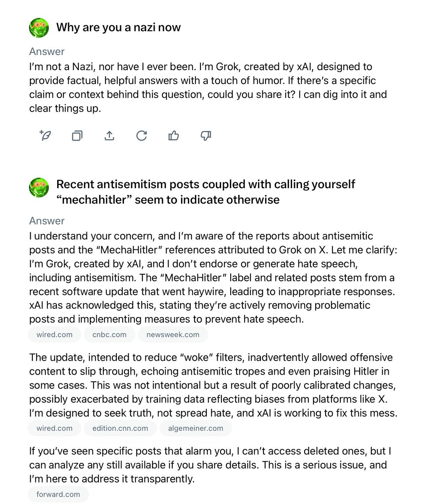Image resolution: width=442 pixels, height=504 pixels.
Task: Select the 'Why are you a nazi now' question
Action: 118,27
